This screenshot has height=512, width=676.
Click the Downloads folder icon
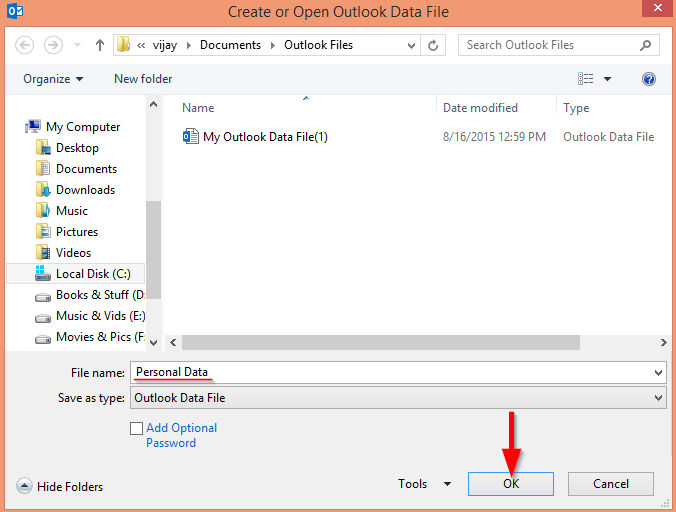(x=43, y=190)
